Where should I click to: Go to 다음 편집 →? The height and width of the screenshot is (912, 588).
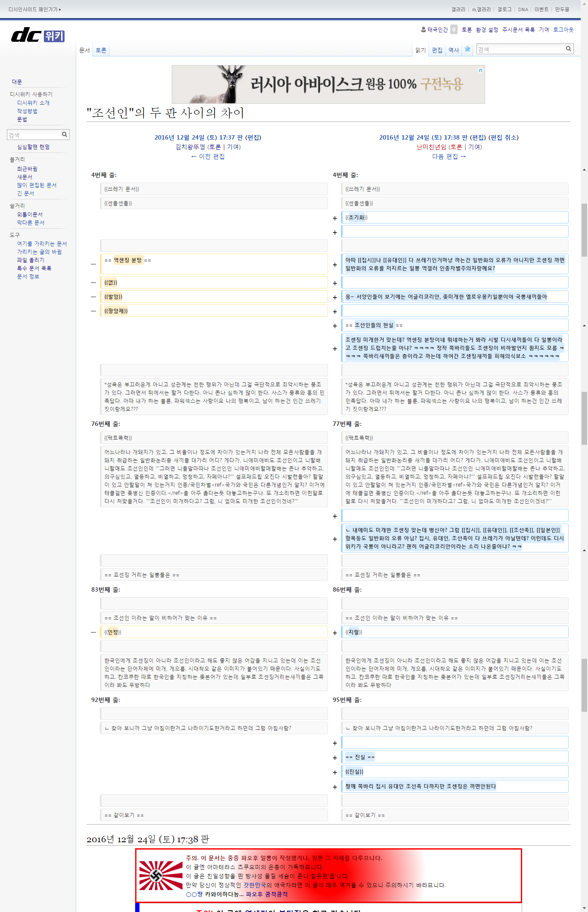pos(449,156)
